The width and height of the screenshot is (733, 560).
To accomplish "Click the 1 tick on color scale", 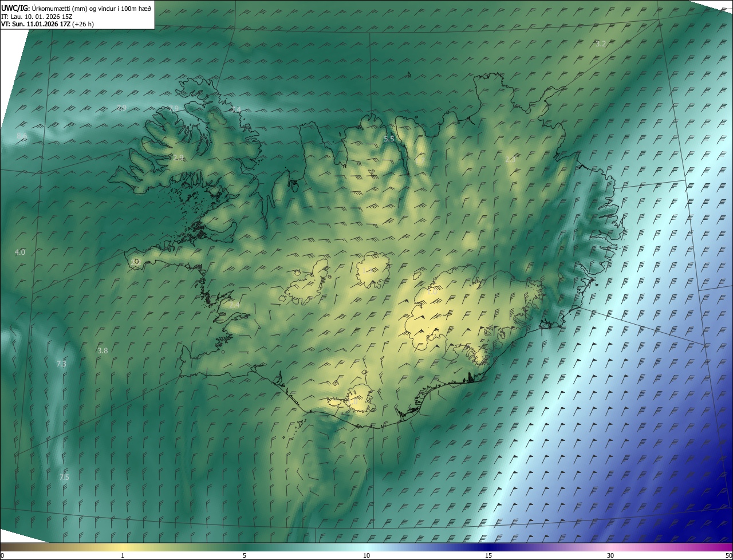I will 123,555.
